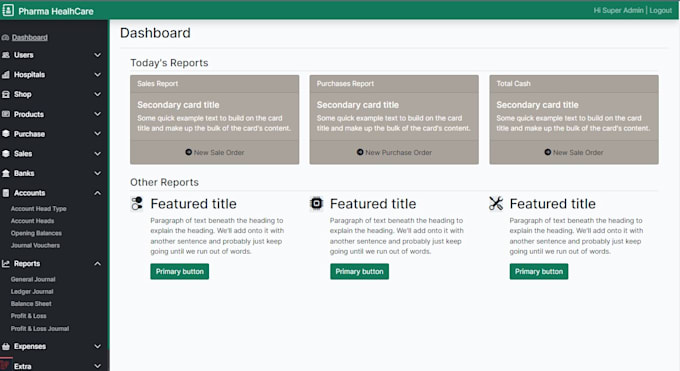The image size is (680, 371).
Task: Click the Accounts ledger icon
Action: (6, 193)
